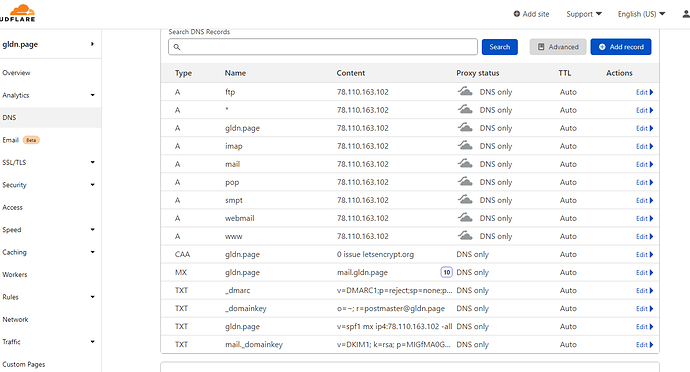Image resolution: width=690 pixels, height=372 pixels.
Task: Toggle proxy cloud icon for ftp record
Action: tap(465, 92)
